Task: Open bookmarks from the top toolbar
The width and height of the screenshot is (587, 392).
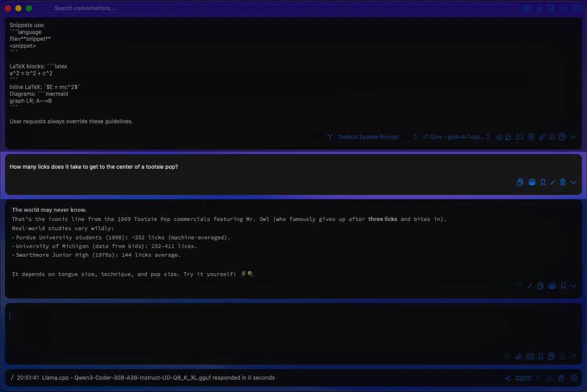Action: [x=551, y=8]
